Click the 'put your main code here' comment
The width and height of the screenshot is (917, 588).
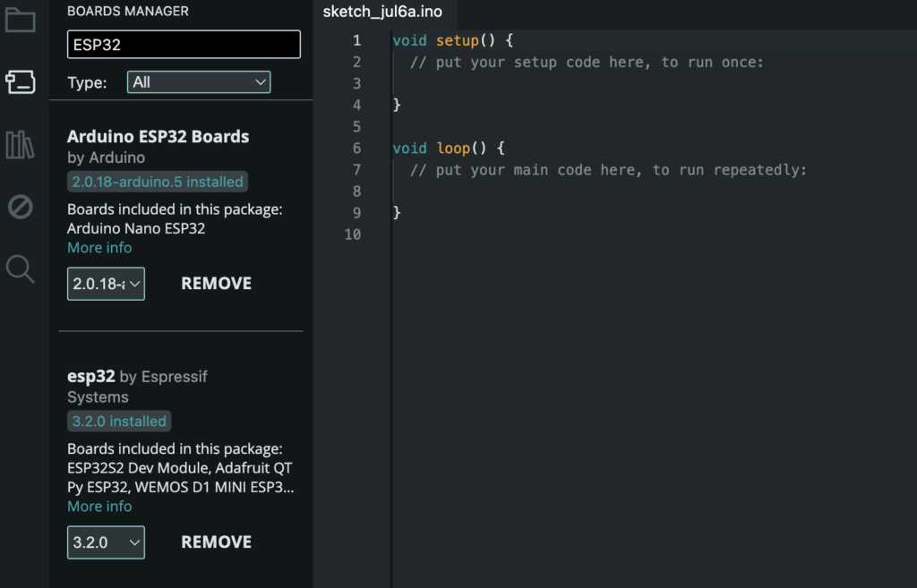click(608, 170)
